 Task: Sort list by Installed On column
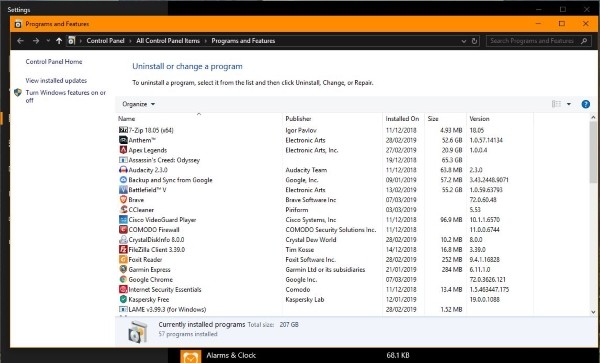pos(403,119)
